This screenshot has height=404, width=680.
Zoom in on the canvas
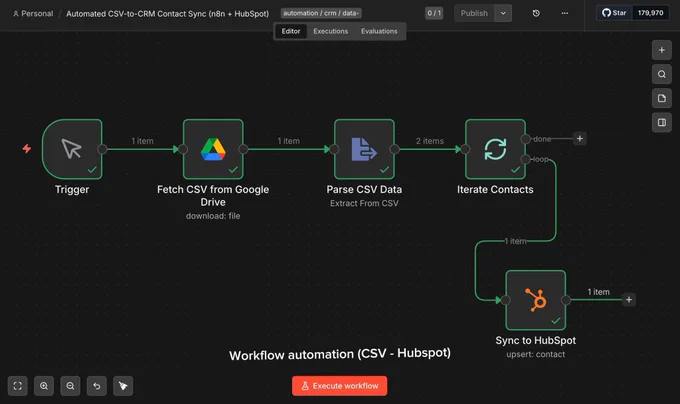coord(44,386)
